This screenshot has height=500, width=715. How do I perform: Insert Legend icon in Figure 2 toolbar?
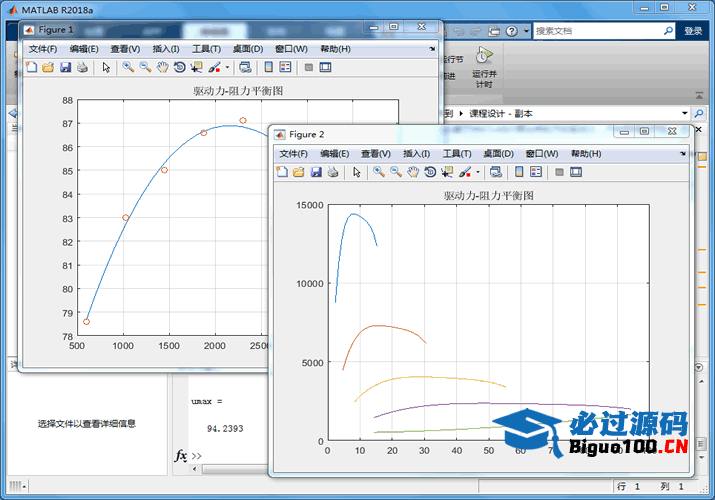[x=536, y=172]
